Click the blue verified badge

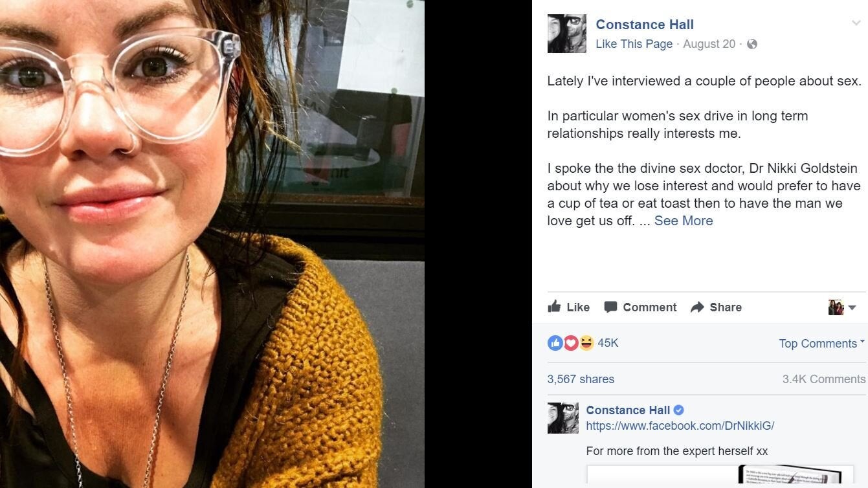point(678,410)
